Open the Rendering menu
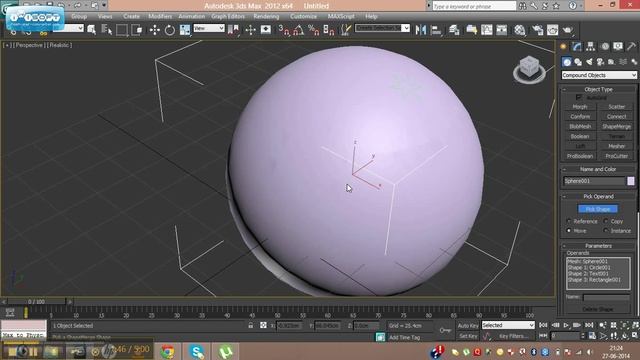The width and height of the screenshot is (640, 360). [266, 16]
